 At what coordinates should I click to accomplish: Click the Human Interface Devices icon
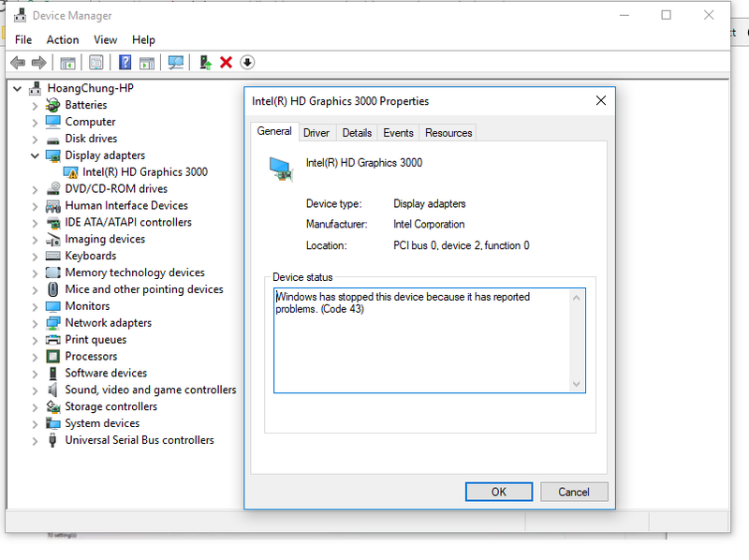coord(53,206)
